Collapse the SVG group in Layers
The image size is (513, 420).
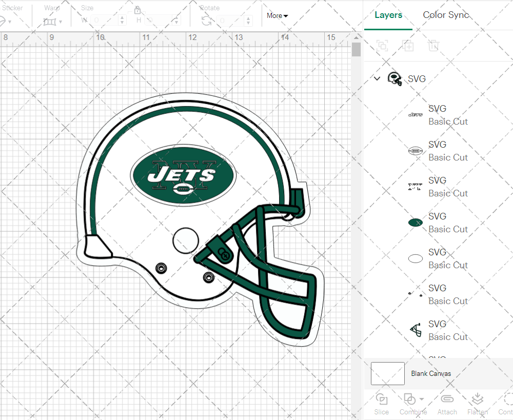coord(377,78)
